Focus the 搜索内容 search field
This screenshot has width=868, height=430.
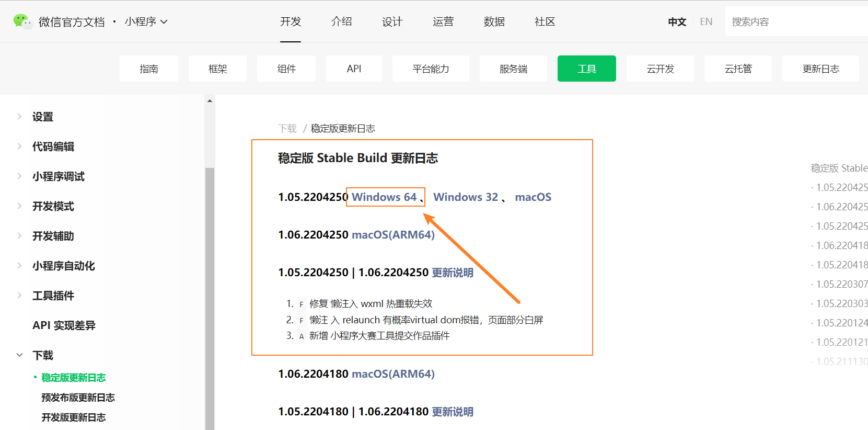796,22
